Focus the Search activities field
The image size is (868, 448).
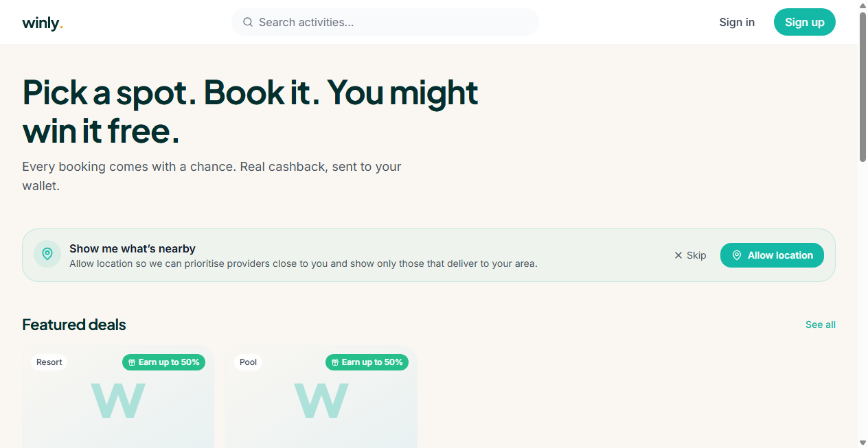coord(385,22)
